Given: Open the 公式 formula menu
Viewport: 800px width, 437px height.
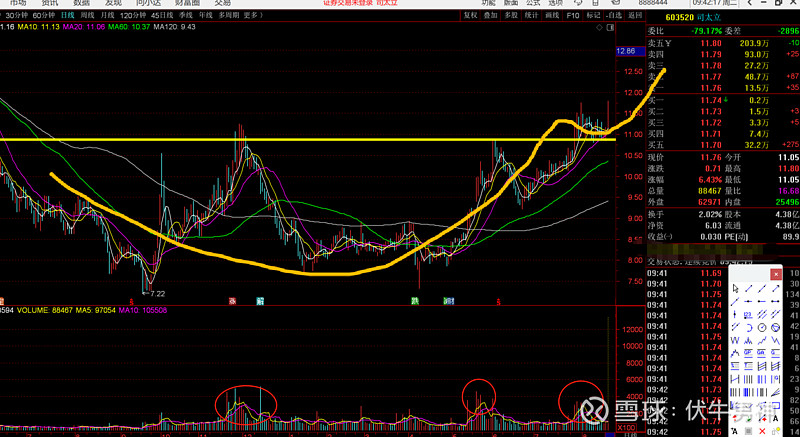Looking at the screenshot, I should [x=533, y=3].
